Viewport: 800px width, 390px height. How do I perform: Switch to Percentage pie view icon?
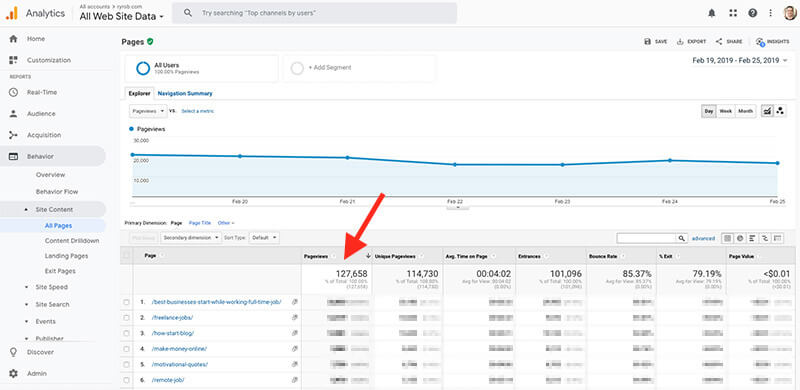[739, 238]
